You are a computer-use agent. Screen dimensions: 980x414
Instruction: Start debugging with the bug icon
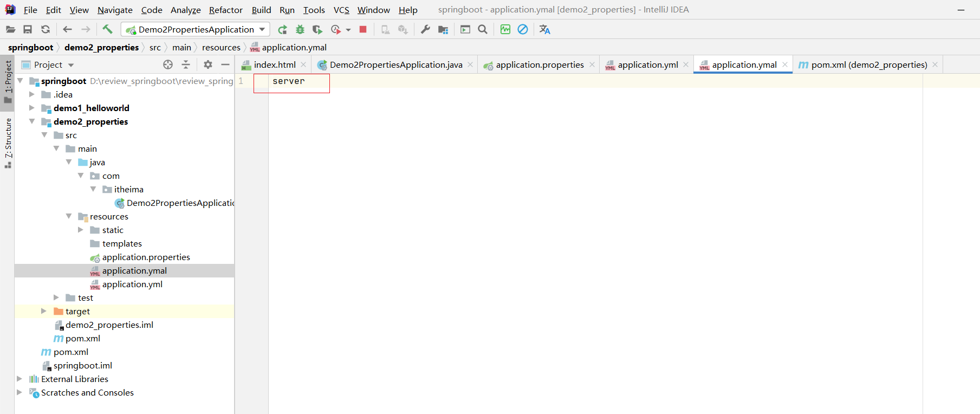[x=300, y=30]
